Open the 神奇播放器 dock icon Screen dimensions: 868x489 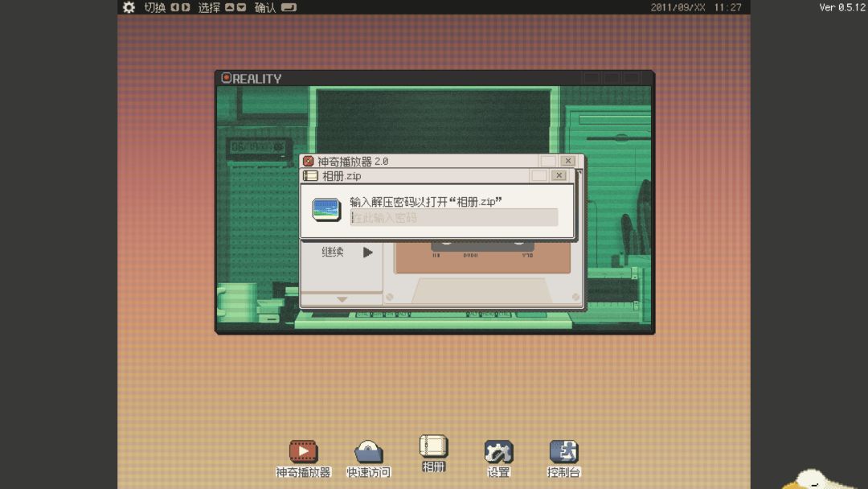coord(303,452)
